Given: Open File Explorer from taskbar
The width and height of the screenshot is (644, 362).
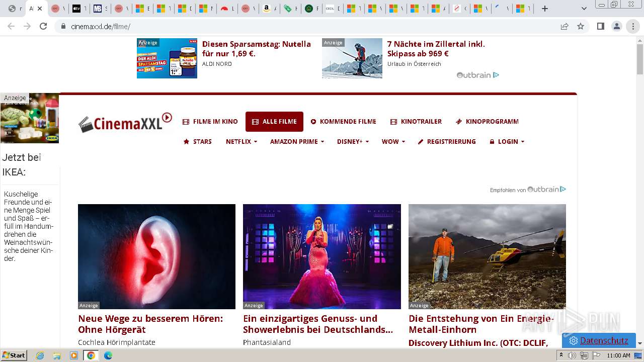Looking at the screenshot, I should [57, 355].
